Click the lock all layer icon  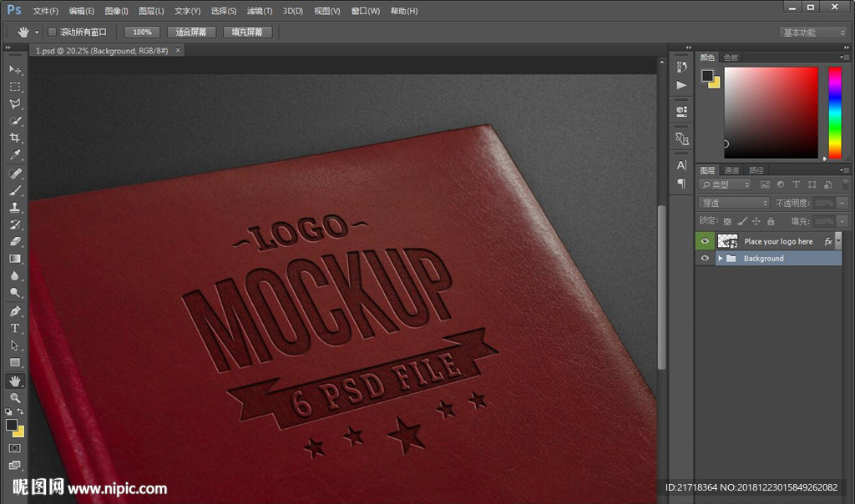771,221
